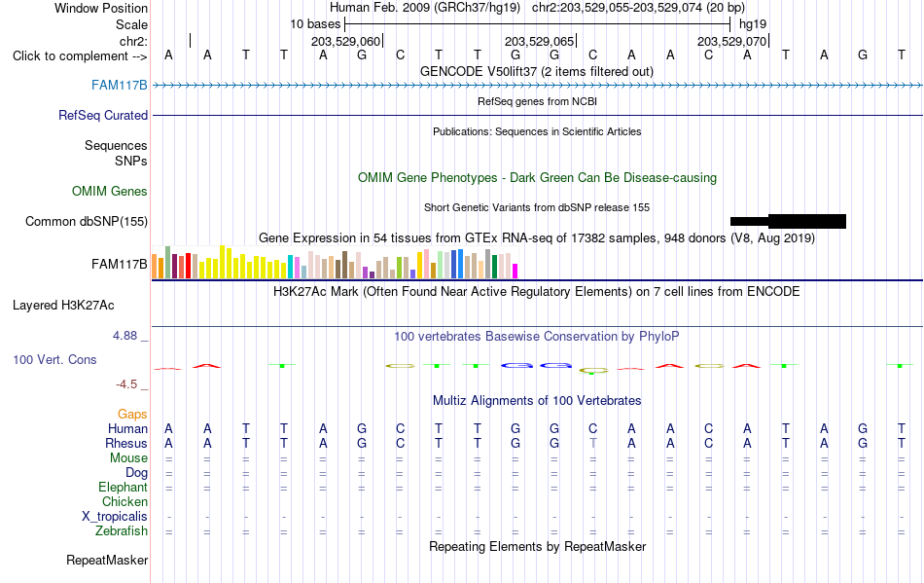The width and height of the screenshot is (924, 583).
Task: Open 'Multiz Alignments of 100 Vertebrates' title
Action: click(x=537, y=400)
